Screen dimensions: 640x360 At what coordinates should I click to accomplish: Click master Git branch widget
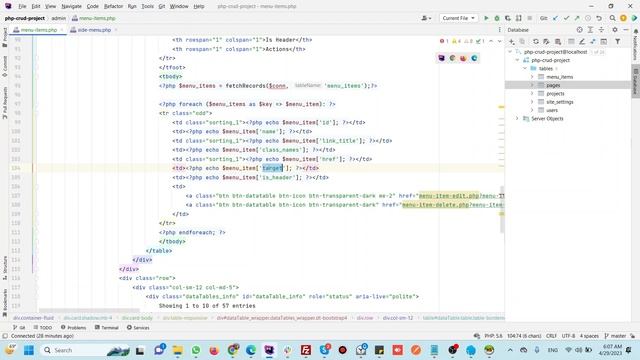pos(615,336)
